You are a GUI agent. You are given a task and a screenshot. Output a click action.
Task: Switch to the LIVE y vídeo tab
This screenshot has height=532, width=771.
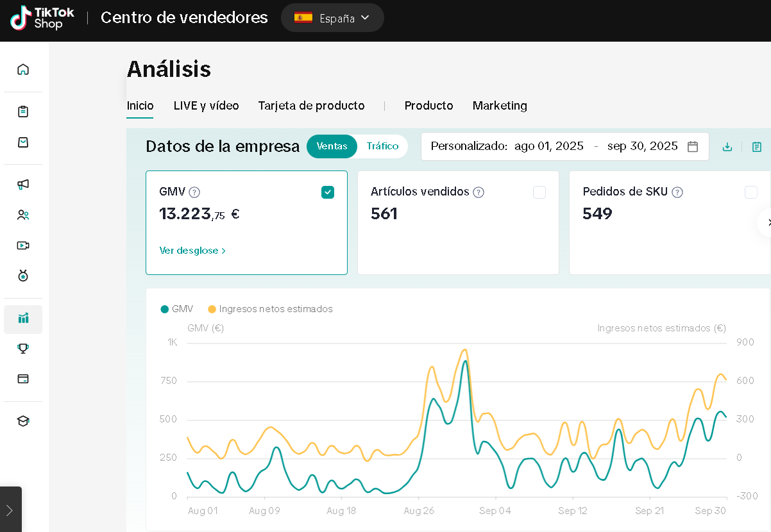click(x=206, y=106)
